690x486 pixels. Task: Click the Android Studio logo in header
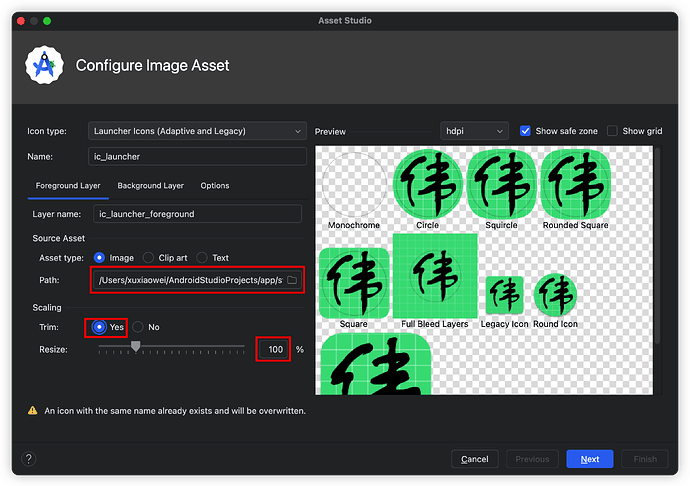pyautogui.click(x=45, y=66)
